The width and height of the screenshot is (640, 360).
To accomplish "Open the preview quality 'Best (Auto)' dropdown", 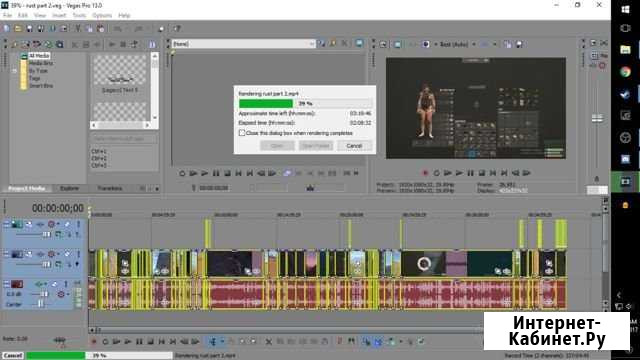I will [x=474, y=44].
